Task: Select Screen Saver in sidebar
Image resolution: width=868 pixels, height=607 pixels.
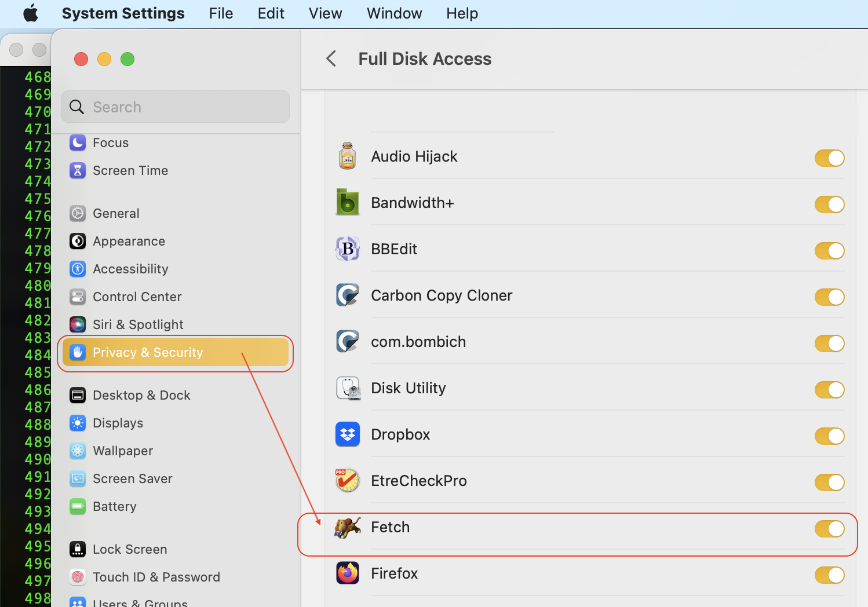Action: (176, 478)
